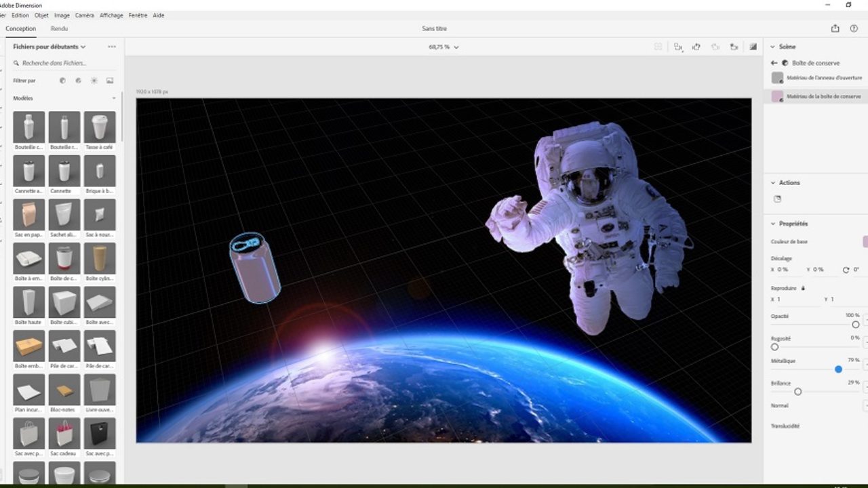This screenshot has height=488, width=868.
Task: Click the Recherche dans Fichiers search field
Action: coord(65,63)
